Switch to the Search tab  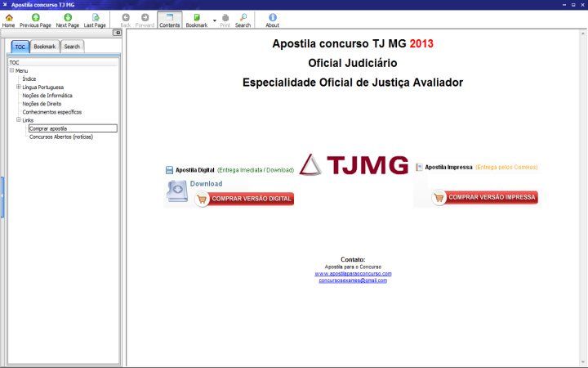pyautogui.click(x=72, y=47)
